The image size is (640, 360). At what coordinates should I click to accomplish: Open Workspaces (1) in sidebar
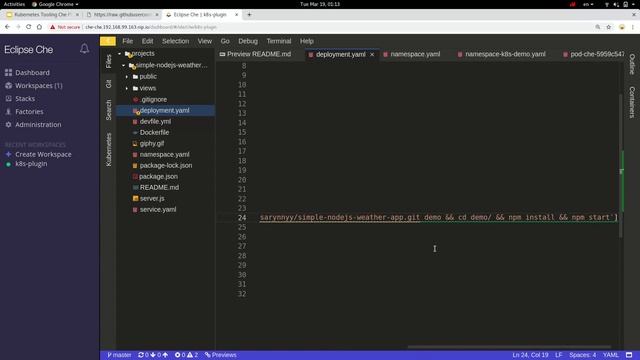pyautogui.click(x=39, y=86)
